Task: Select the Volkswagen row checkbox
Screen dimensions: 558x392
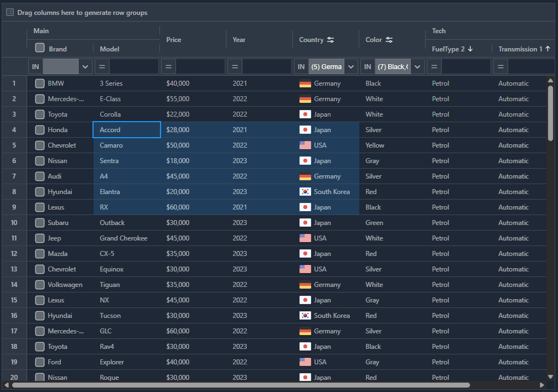Action: pyautogui.click(x=40, y=285)
